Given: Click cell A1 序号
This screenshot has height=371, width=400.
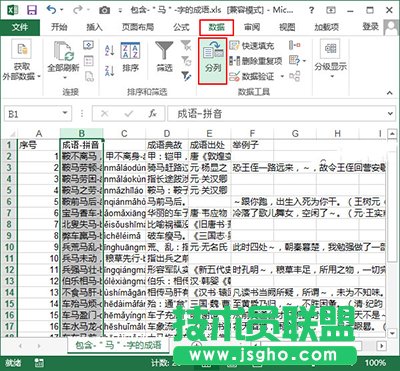Looking at the screenshot, I should [39, 145].
